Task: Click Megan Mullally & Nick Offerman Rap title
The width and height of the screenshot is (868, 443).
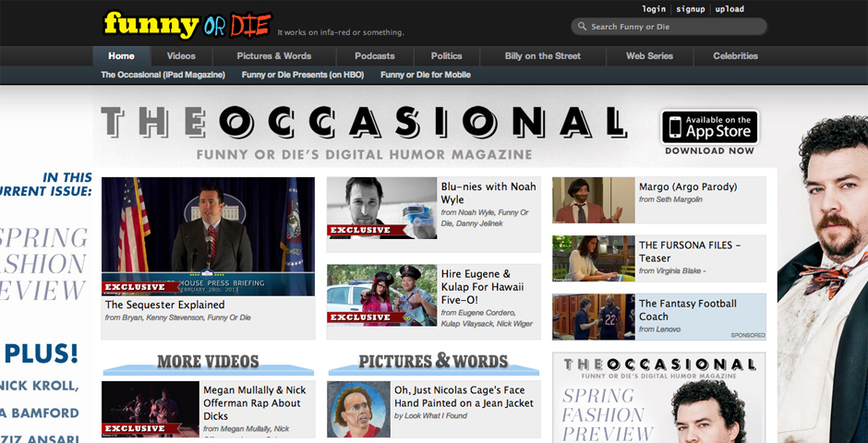Action: tap(254, 403)
